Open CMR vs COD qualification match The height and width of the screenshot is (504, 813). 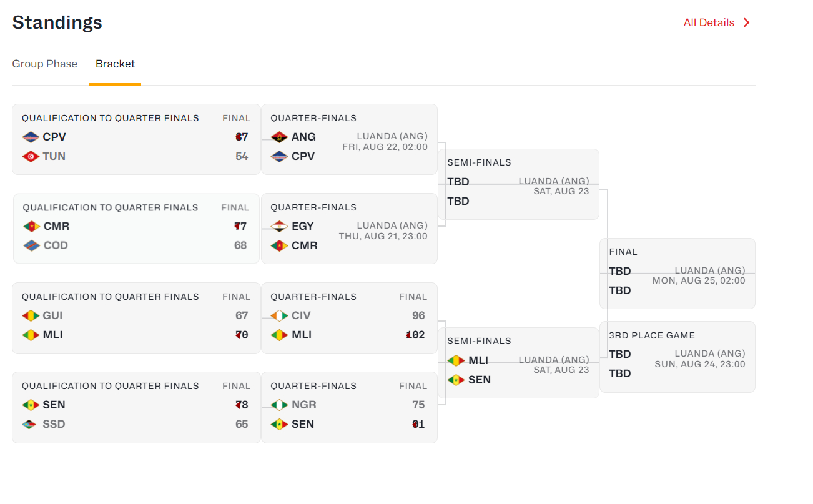tap(136, 229)
